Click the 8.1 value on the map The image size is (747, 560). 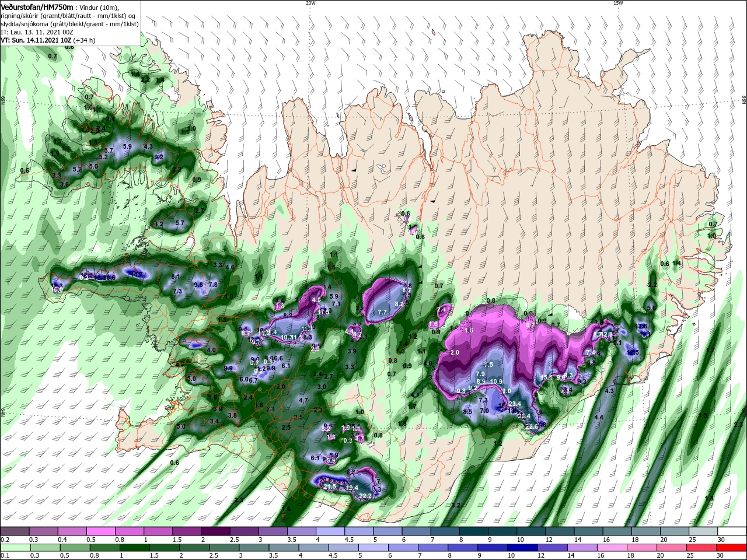176,276
